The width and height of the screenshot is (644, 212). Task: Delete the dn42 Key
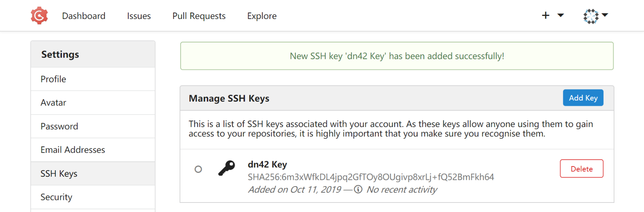coord(582,169)
